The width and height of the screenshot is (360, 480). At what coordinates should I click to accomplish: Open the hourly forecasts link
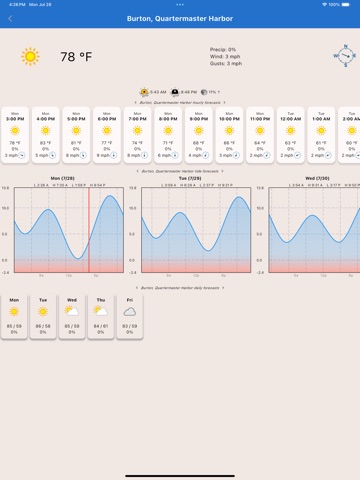click(x=180, y=103)
